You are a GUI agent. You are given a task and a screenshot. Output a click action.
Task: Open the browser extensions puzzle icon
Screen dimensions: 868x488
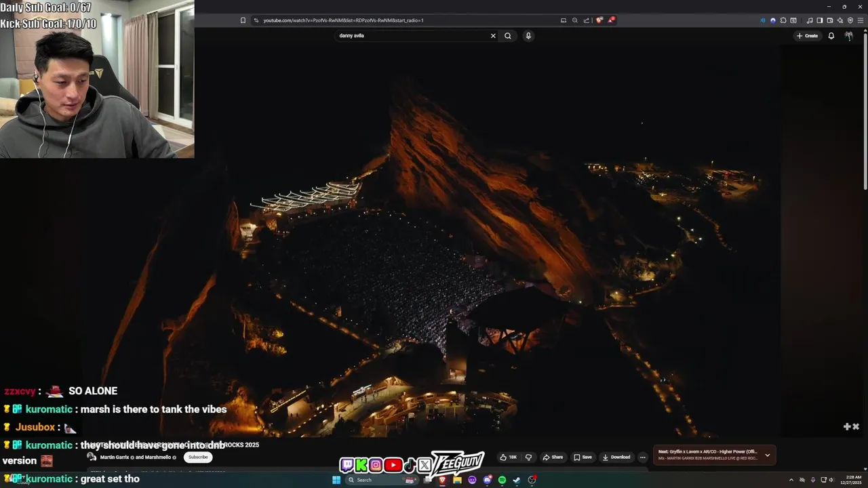[x=783, y=20]
